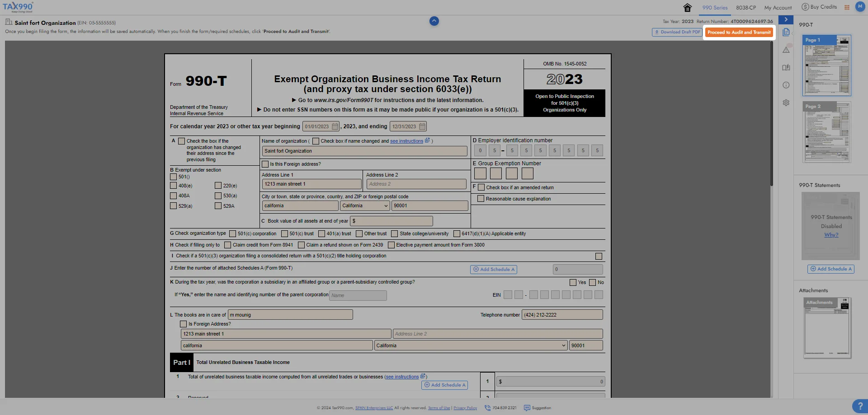Open the audit warnings triangle icon
The image size is (868, 415).
[787, 49]
